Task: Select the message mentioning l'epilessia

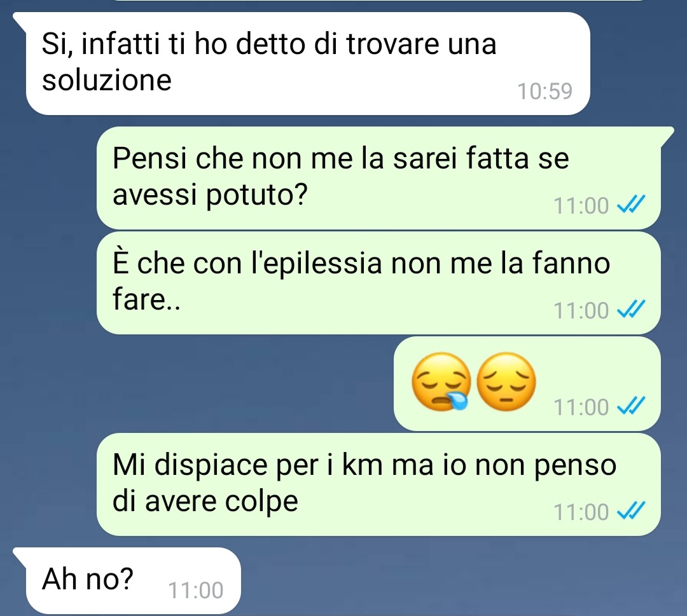Action: [378, 283]
